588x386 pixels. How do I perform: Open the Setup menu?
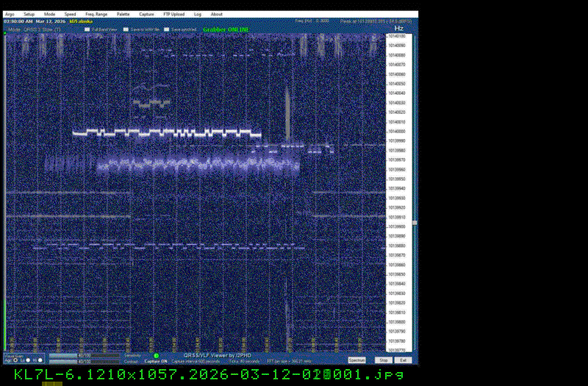pos(29,14)
